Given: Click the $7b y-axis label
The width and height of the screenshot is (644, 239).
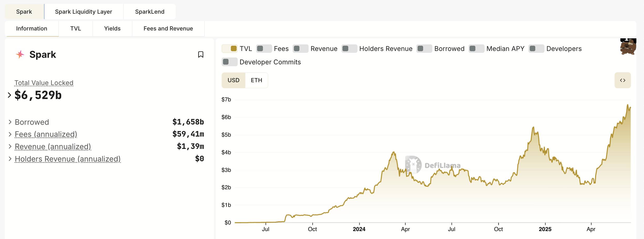Looking at the screenshot, I should coord(226,100).
